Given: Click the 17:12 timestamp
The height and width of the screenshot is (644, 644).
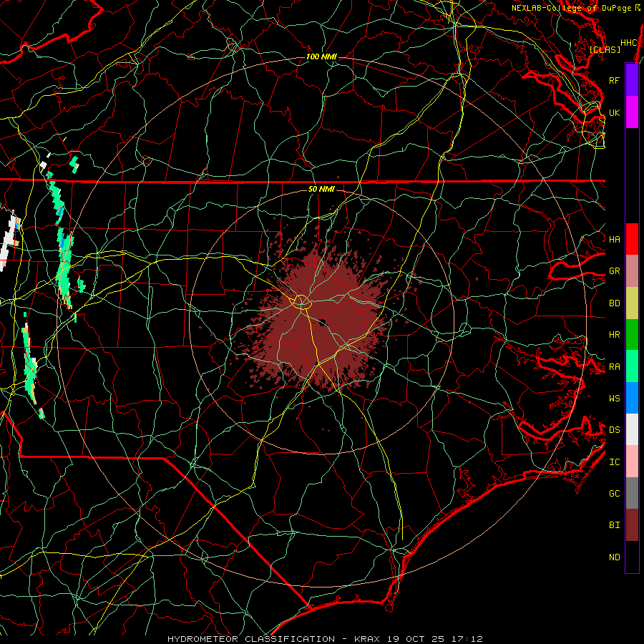Looking at the screenshot, I should coord(467,639).
